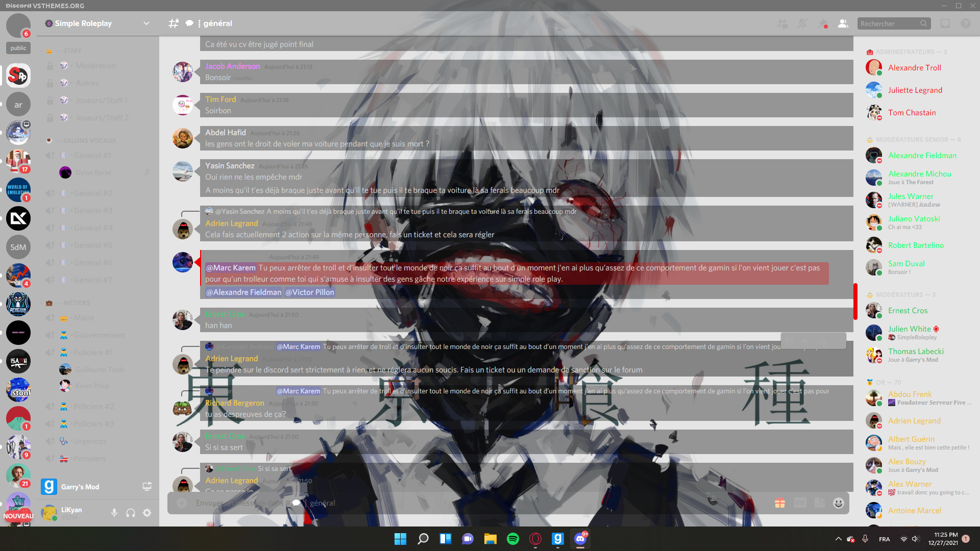Image resolution: width=980 pixels, height=551 pixels.
Task: Click the @Alexandre Fieldman mention
Action: click(243, 292)
